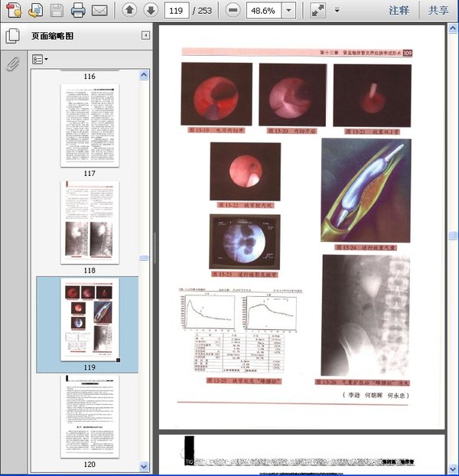Select page 117 thumbnail
Viewport: 459px width, 476px height.
pos(90,125)
